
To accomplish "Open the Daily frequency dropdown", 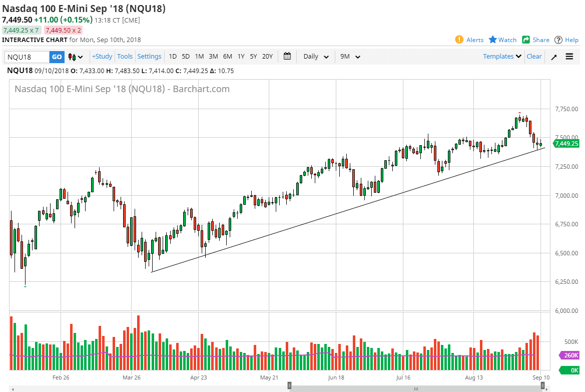I will [315, 57].
